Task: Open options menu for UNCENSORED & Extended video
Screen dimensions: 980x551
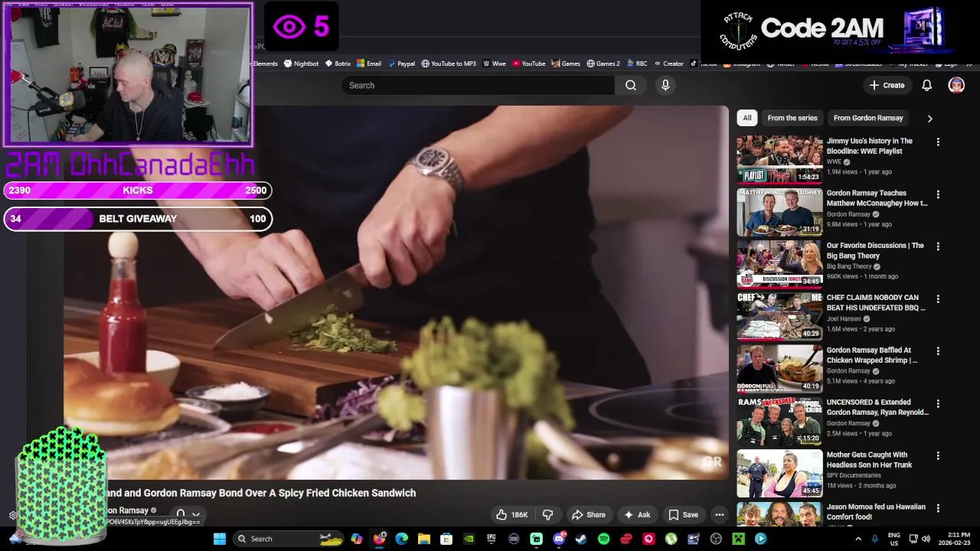Action: pos(938,403)
